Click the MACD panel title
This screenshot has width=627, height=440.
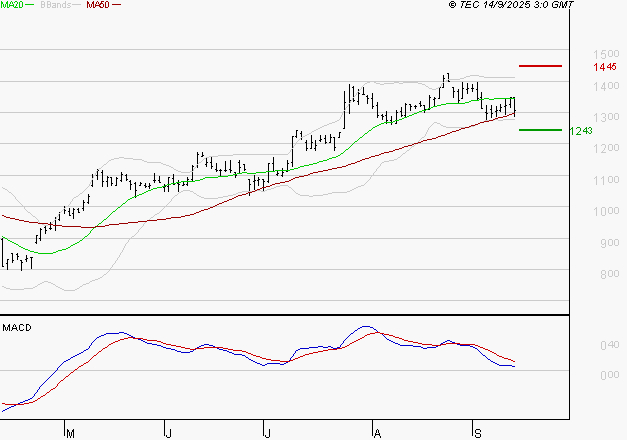click(x=17, y=328)
